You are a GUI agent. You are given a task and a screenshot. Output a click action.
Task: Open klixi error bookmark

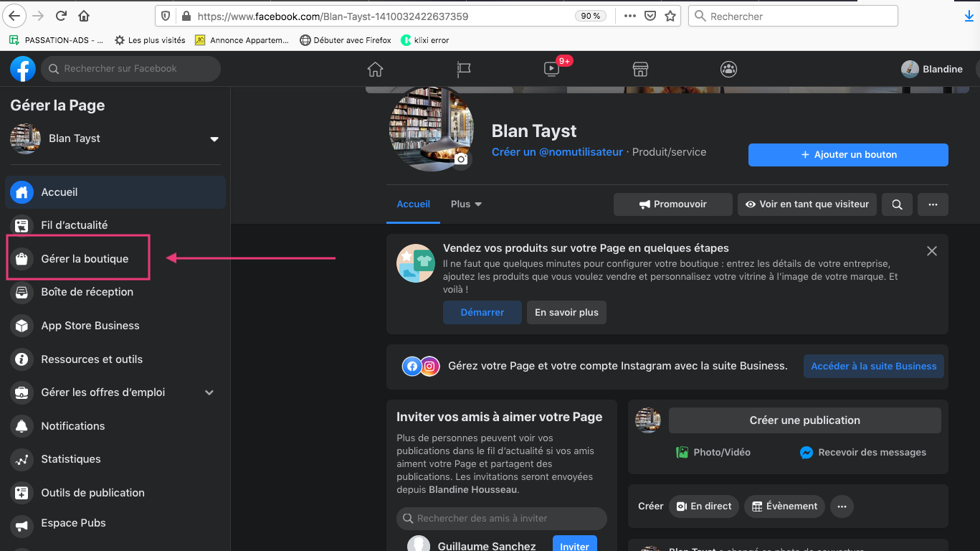pos(425,40)
